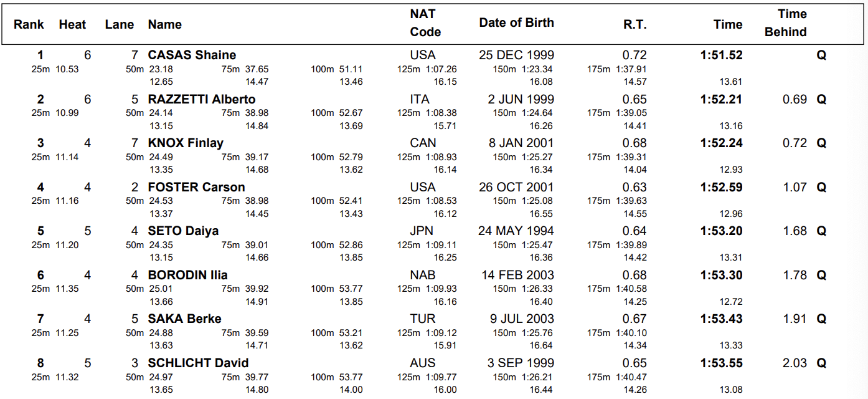Click the Time Behind column header
This screenshot has height=399, width=868.
pos(786,23)
